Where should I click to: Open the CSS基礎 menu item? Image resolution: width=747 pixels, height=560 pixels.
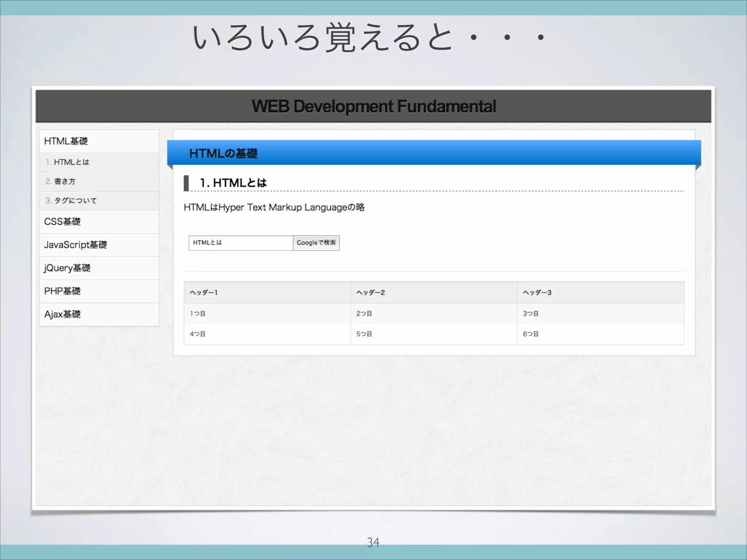tap(62, 222)
